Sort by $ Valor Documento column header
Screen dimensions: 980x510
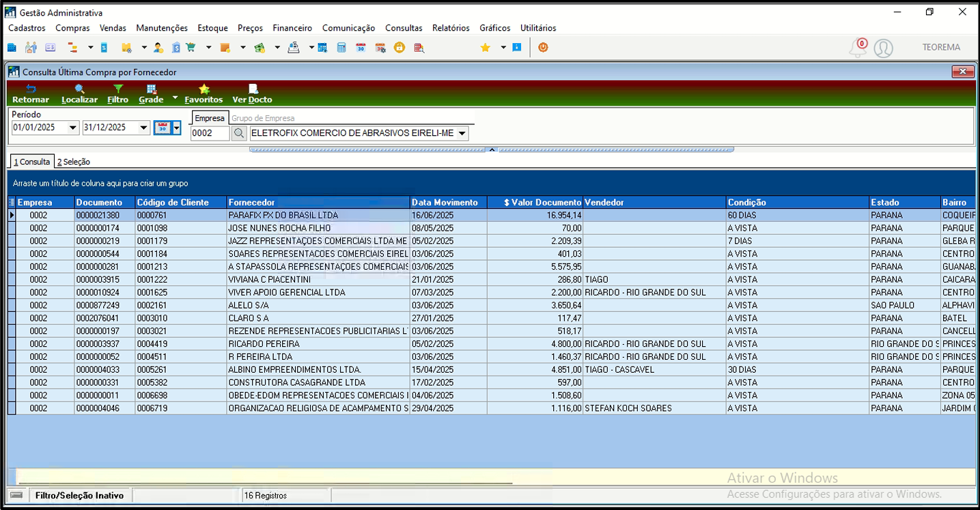[x=535, y=202]
